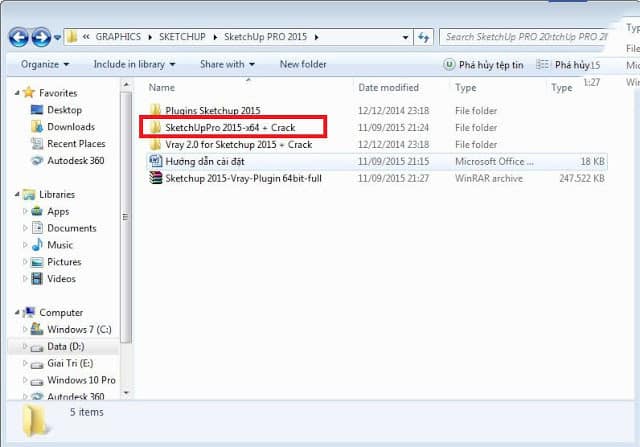Open the Include in library dropdown
Viewport: 640px width, 447px height.
[136, 64]
